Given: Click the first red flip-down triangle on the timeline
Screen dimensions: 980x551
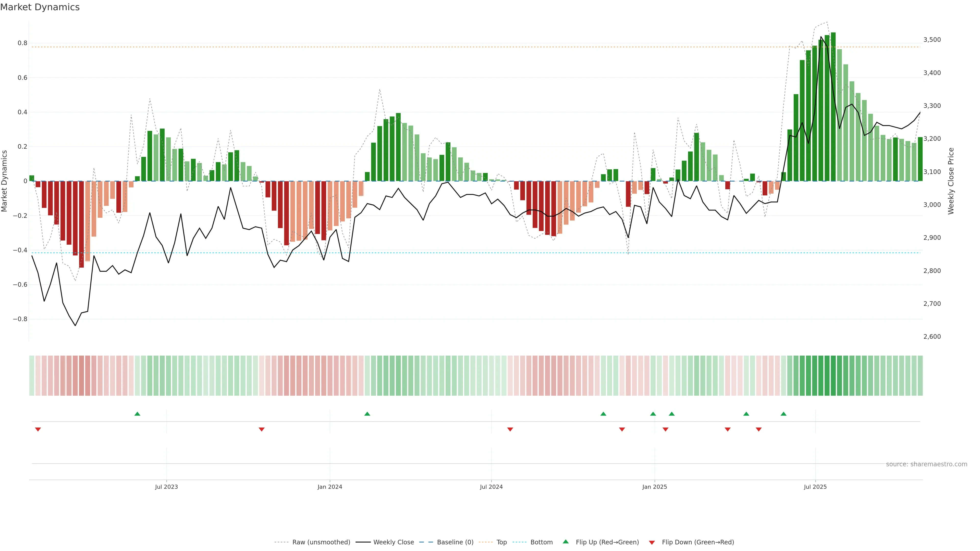Looking at the screenshot, I should (38, 429).
